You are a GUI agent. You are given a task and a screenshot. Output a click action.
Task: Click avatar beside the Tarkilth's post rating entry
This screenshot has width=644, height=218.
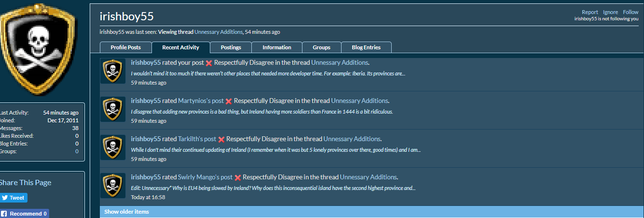[x=112, y=147]
